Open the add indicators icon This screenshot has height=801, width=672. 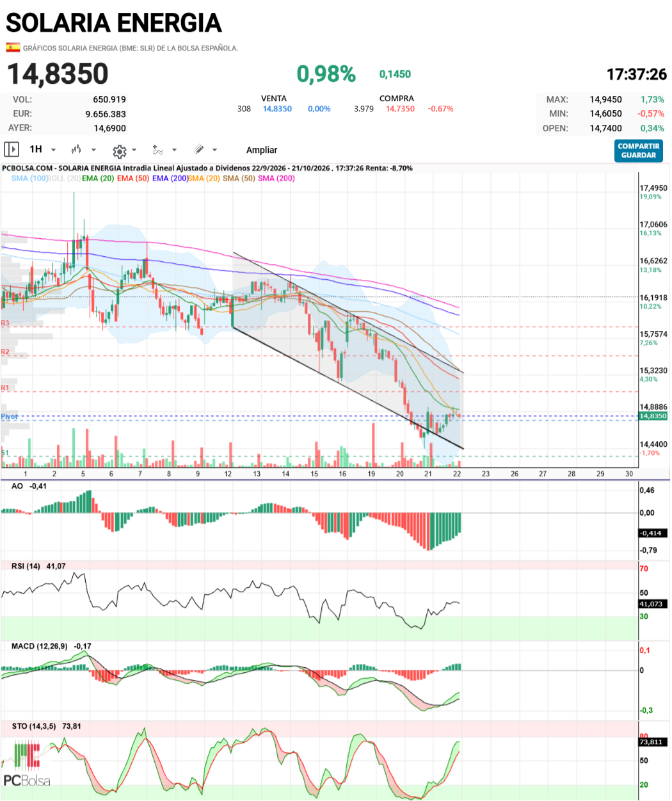tap(157, 150)
